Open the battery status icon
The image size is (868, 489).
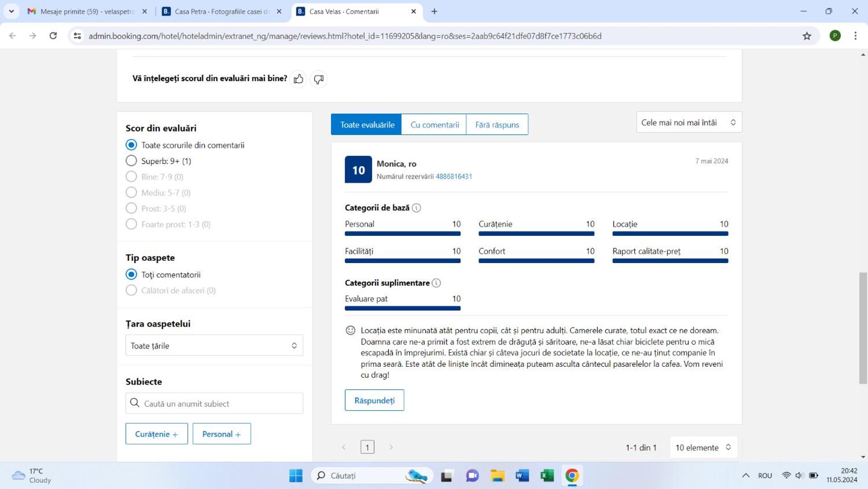813,475
